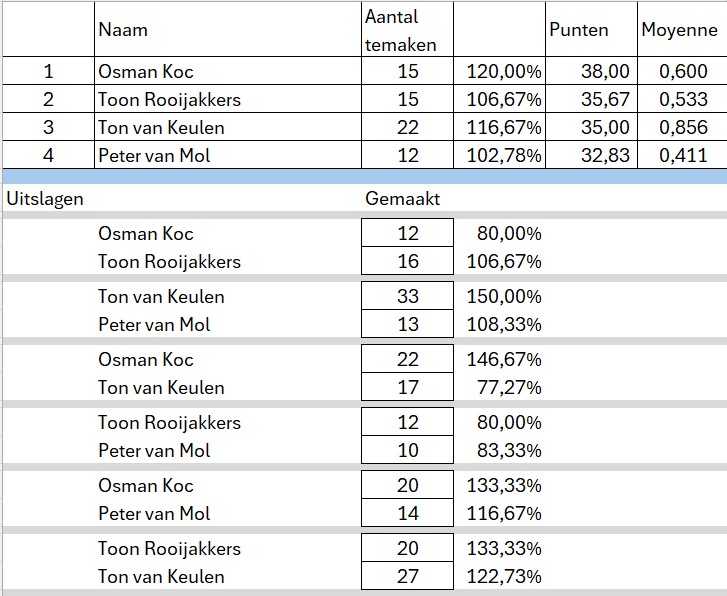
Task: Select the Gemaakt box containing 17
Action: tap(407, 387)
